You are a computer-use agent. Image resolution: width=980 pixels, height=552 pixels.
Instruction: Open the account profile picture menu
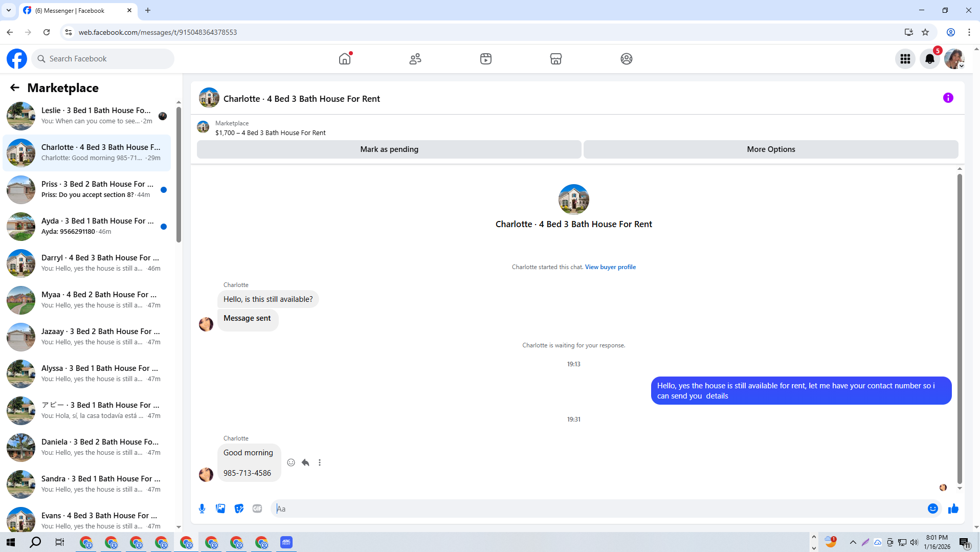point(954,59)
